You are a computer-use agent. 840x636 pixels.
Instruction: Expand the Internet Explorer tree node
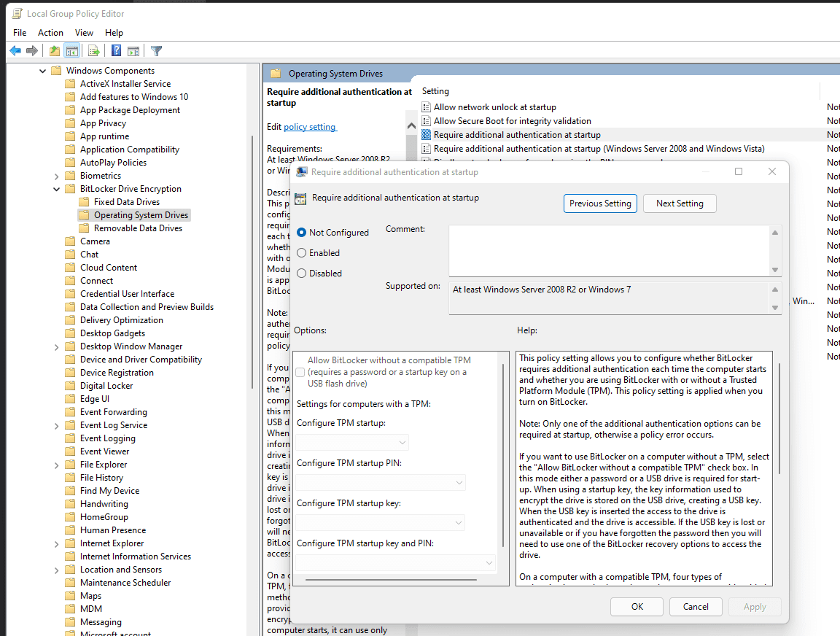tap(57, 544)
